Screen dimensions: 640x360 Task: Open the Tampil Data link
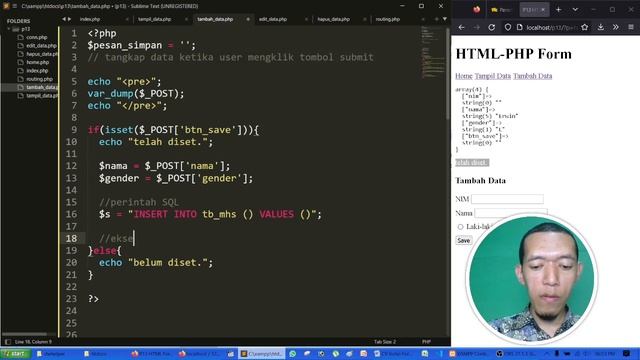click(x=493, y=76)
